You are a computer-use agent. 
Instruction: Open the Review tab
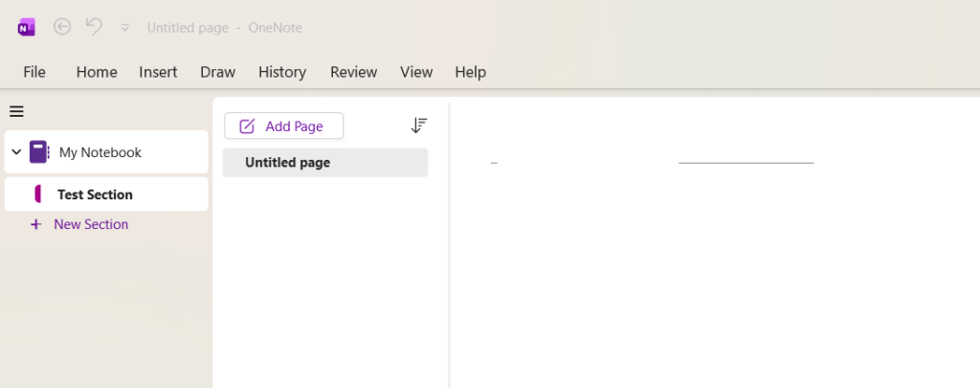353,72
